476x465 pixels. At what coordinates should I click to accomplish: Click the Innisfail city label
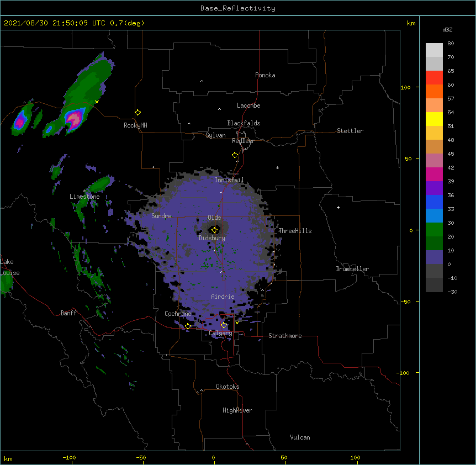tap(229, 180)
